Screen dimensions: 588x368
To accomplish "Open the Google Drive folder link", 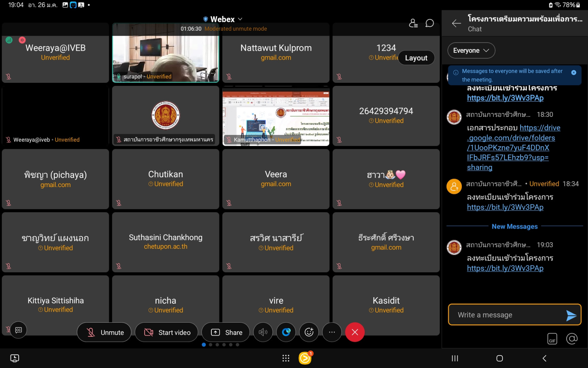I will tap(514, 148).
